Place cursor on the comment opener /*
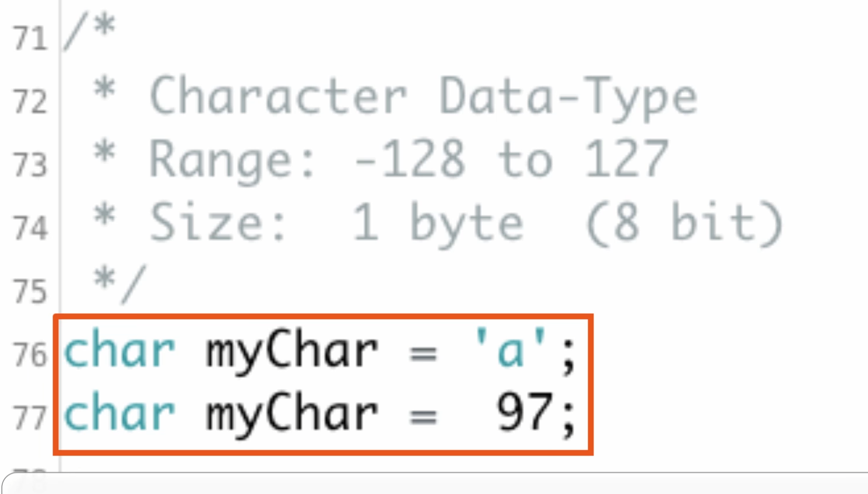 click(x=89, y=33)
